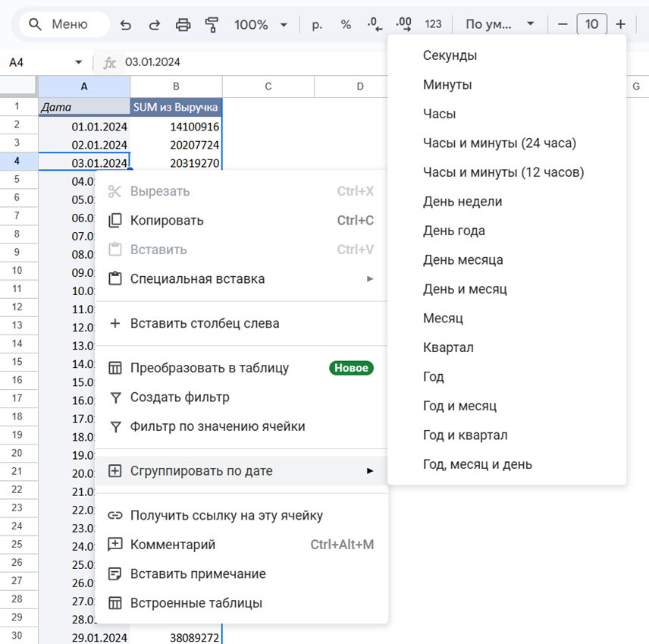
Task: Choose Копировать in context menu
Action: click(x=241, y=221)
